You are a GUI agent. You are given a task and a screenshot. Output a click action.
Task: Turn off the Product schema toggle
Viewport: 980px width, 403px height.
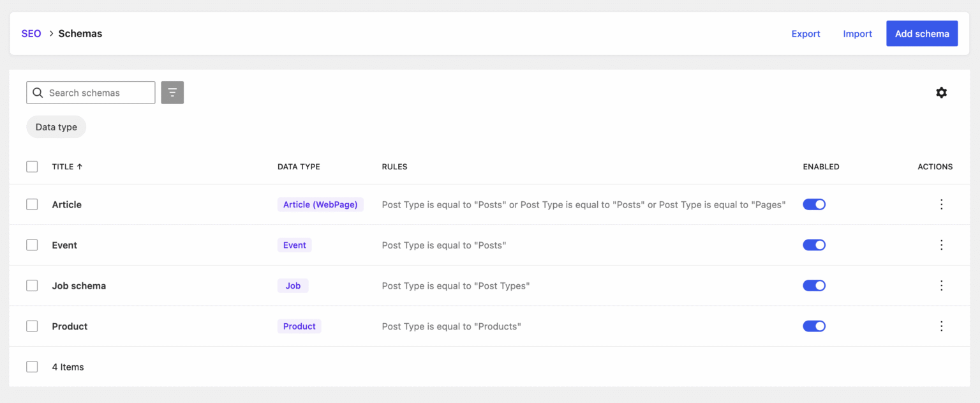pos(814,326)
